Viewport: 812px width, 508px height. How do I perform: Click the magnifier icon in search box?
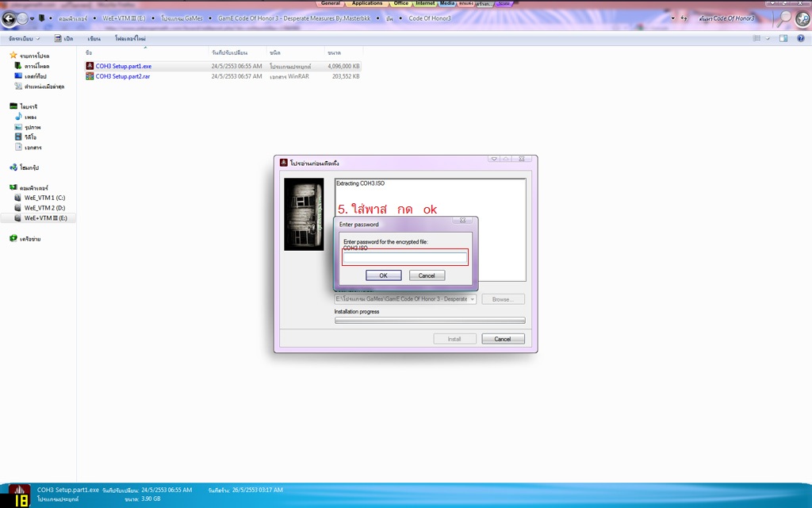786,19
